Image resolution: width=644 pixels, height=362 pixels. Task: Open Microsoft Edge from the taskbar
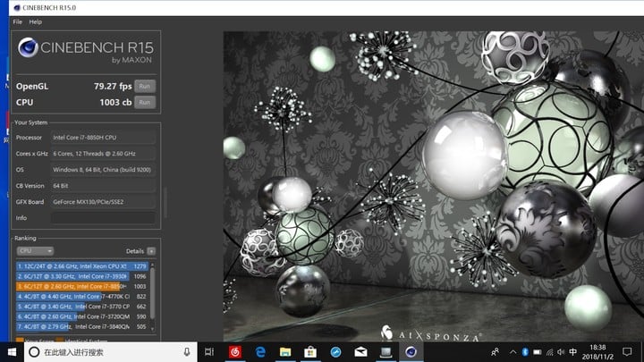point(261,352)
